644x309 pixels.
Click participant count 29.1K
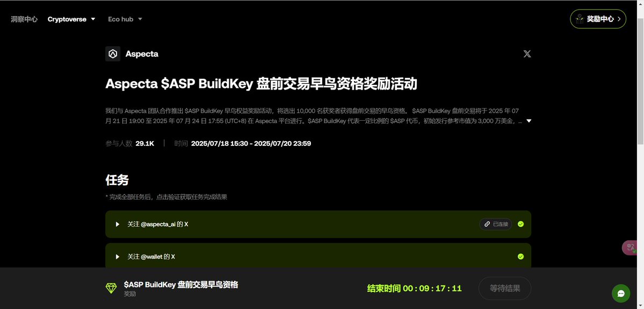point(145,143)
